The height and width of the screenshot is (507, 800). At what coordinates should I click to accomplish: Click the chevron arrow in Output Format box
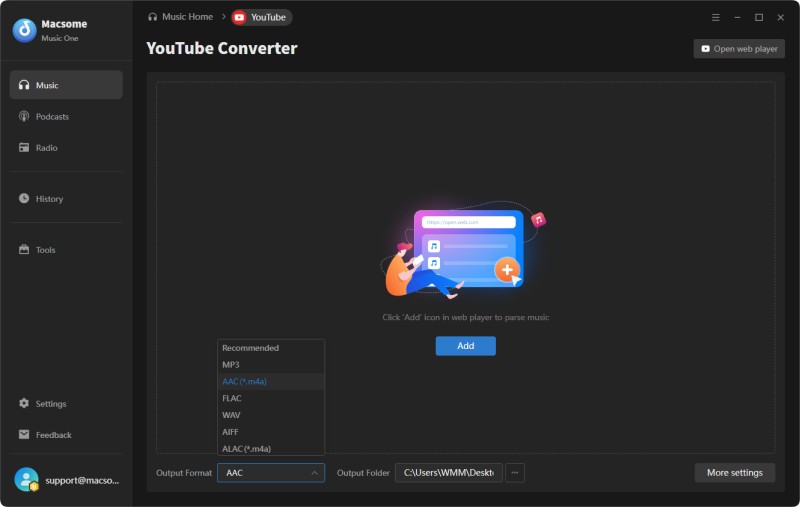click(314, 473)
